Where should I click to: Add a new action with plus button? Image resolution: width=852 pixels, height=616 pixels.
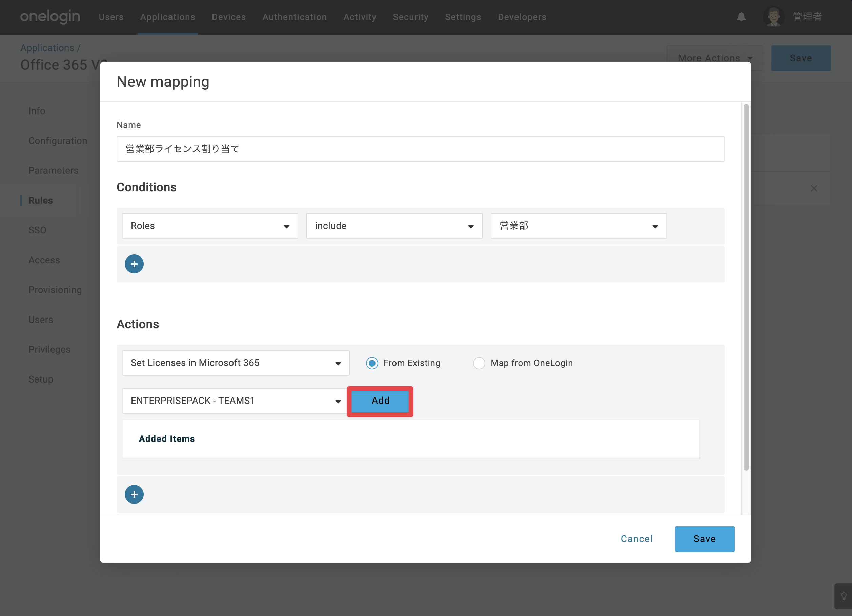tap(134, 494)
